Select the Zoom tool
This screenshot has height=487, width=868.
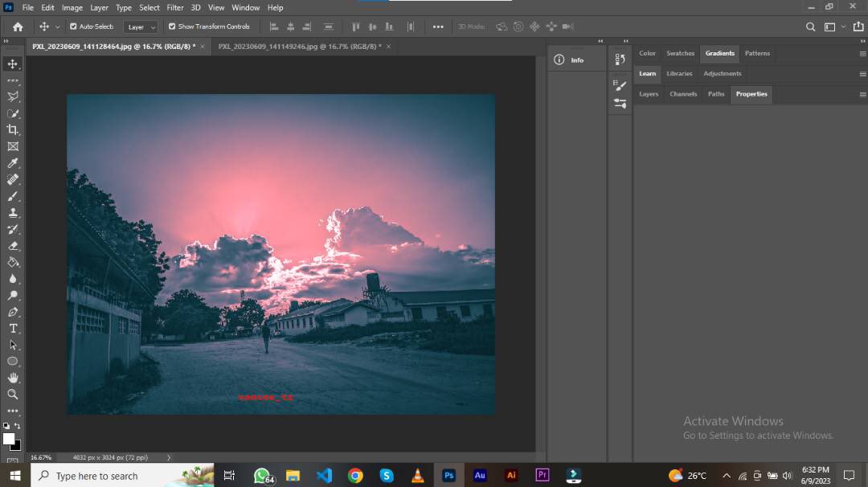coord(12,394)
